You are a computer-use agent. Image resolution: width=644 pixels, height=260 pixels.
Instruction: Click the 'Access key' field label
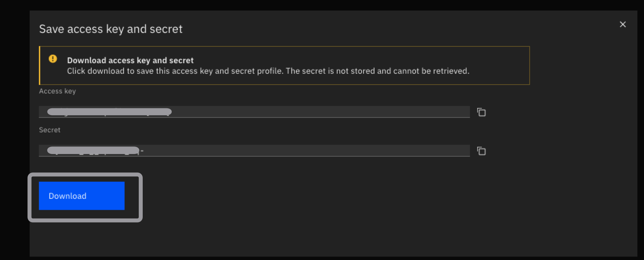58,91
